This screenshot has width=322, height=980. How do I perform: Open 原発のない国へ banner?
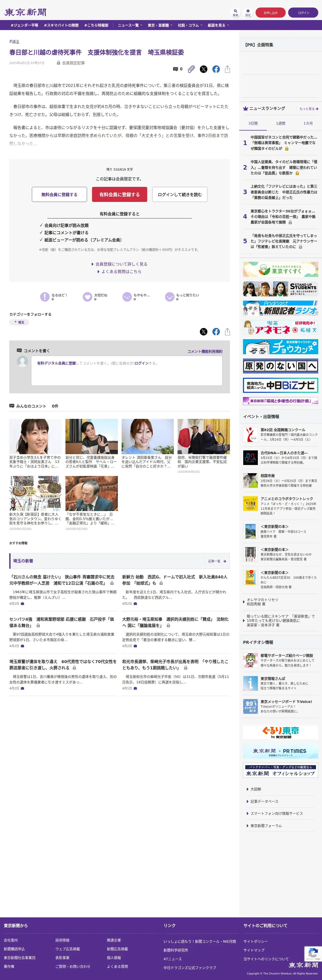coord(280,366)
